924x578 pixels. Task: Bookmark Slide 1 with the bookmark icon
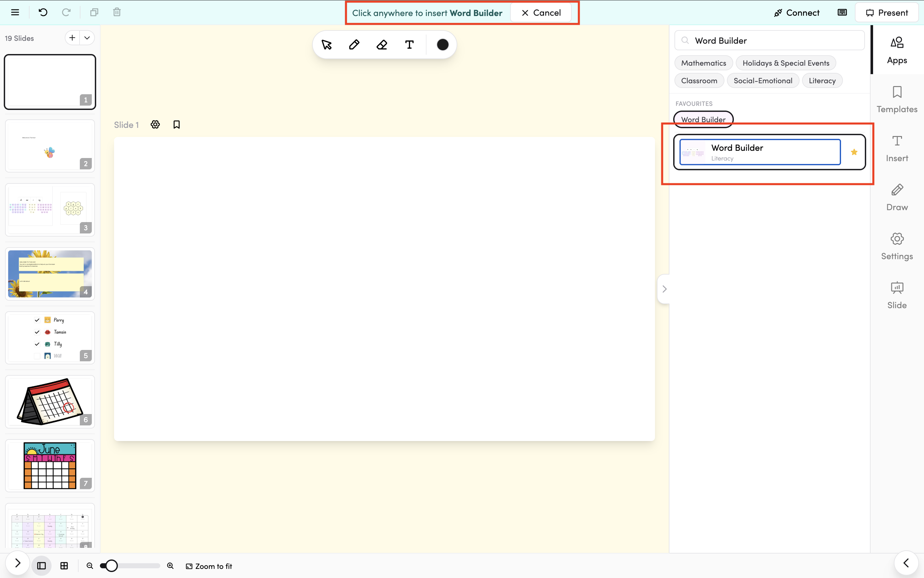click(176, 125)
